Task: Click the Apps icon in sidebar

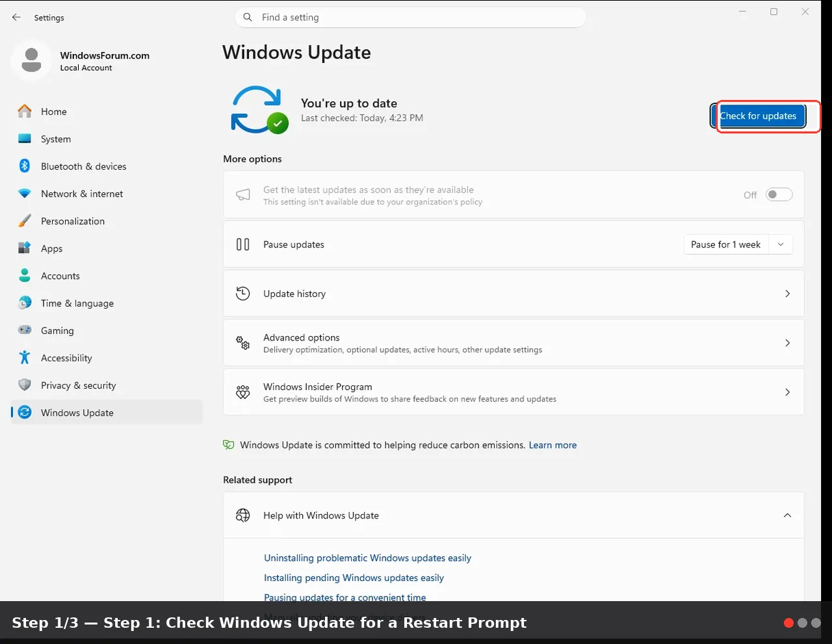Action: (x=25, y=248)
